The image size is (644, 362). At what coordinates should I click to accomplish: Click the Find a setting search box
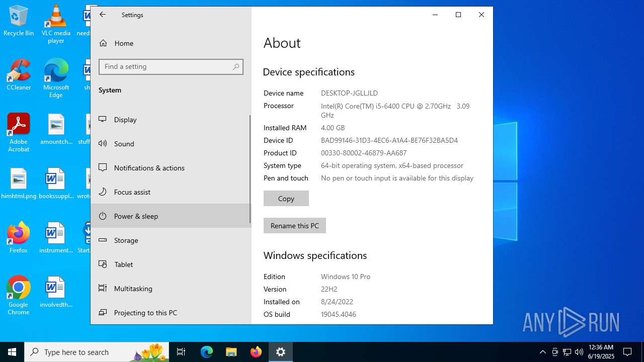(171, 67)
